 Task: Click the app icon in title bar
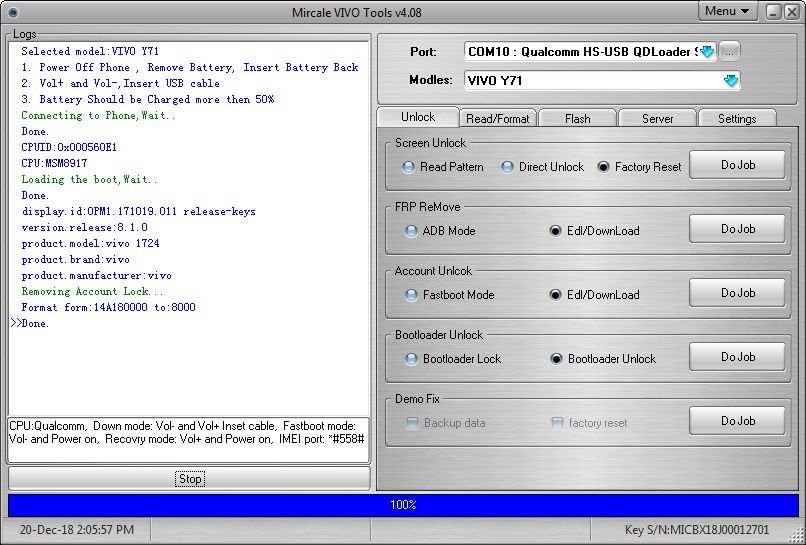[x=13, y=12]
